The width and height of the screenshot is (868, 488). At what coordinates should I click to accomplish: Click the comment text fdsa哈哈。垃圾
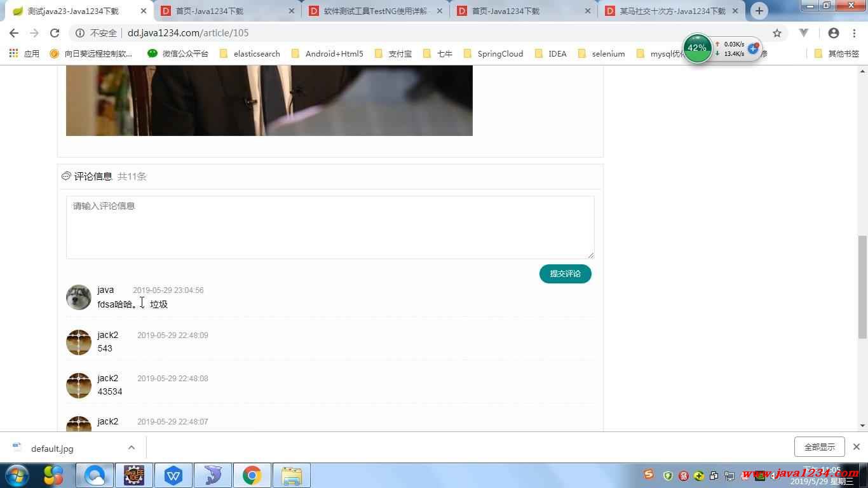132,304
